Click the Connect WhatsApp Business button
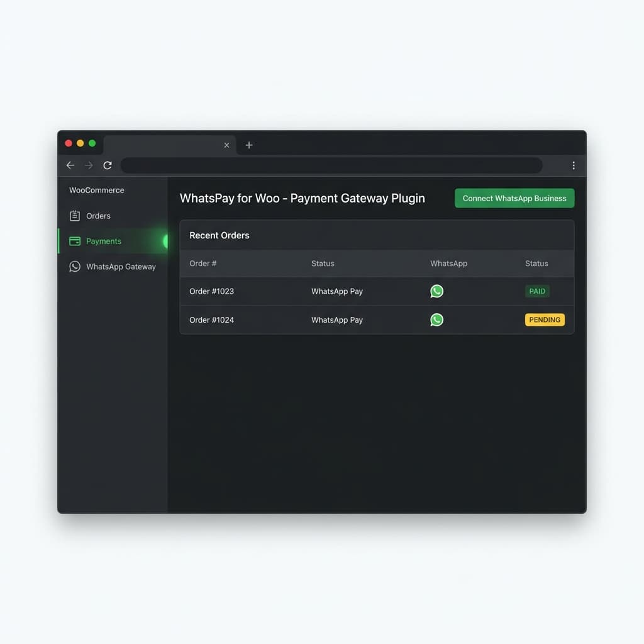Image resolution: width=644 pixels, height=644 pixels. (x=514, y=197)
